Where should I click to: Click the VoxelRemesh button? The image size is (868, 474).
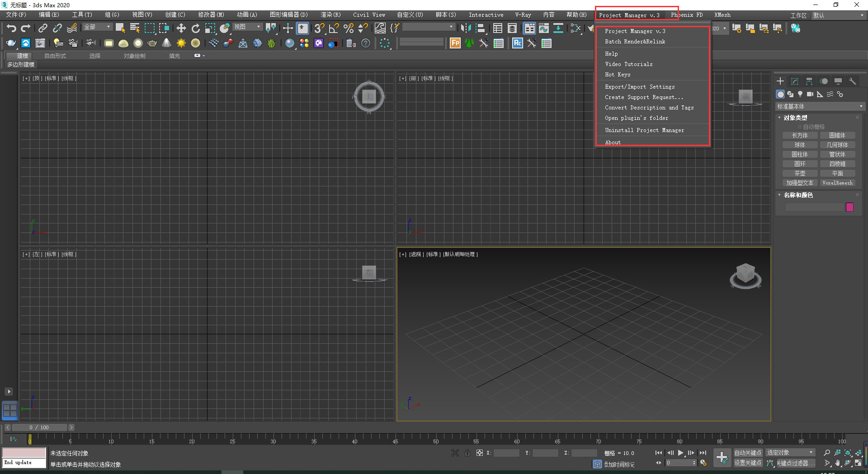[837, 183]
